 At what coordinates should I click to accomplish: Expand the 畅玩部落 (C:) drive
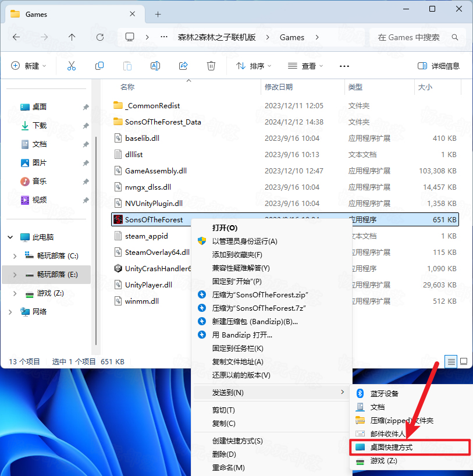(x=15, y=256)
